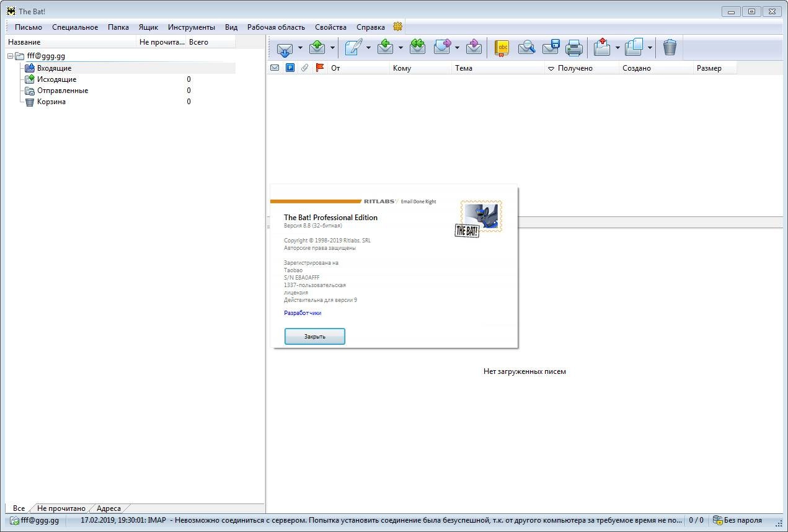Open the Ящик menu
The width and height of the screenshot is (788, 532).
[x=148, y=27]
